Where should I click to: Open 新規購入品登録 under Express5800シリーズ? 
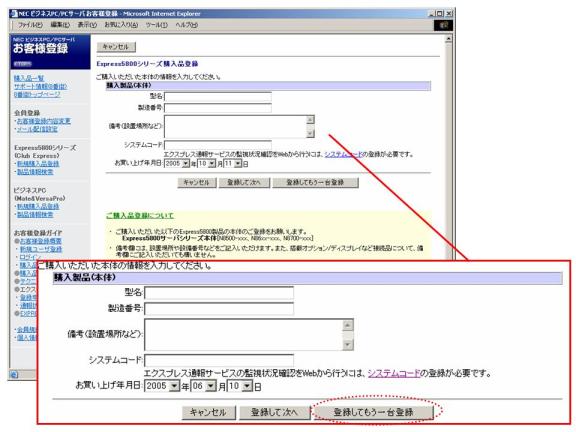[38, 163]
